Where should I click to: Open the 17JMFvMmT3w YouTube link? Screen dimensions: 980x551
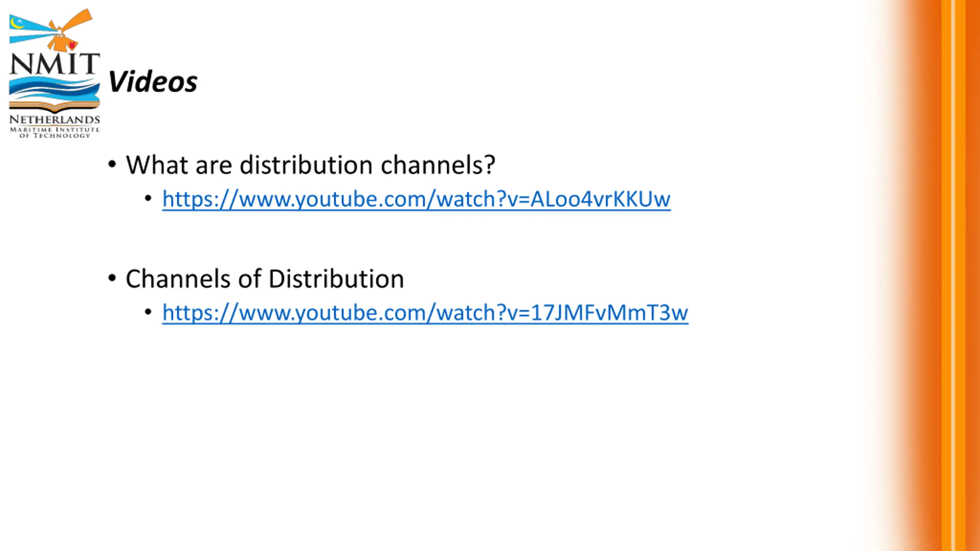click(425, 313)
